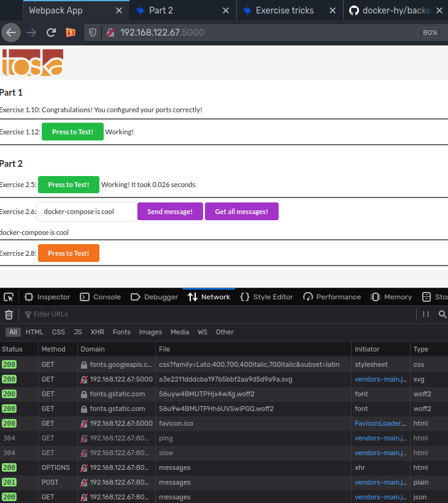Click the orange extension icon in the toolbar
Image resolution: width=448 pixels, height=503 pixels.
tap(71, 33)
